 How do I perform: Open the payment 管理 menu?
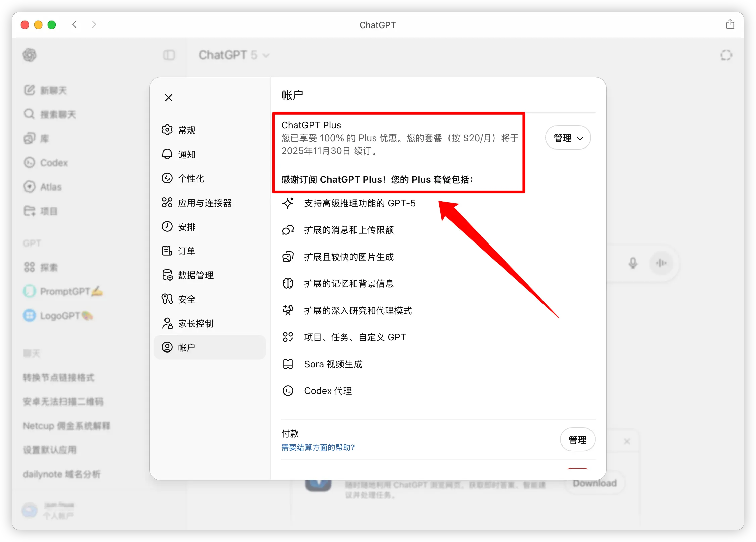(577, 439)
